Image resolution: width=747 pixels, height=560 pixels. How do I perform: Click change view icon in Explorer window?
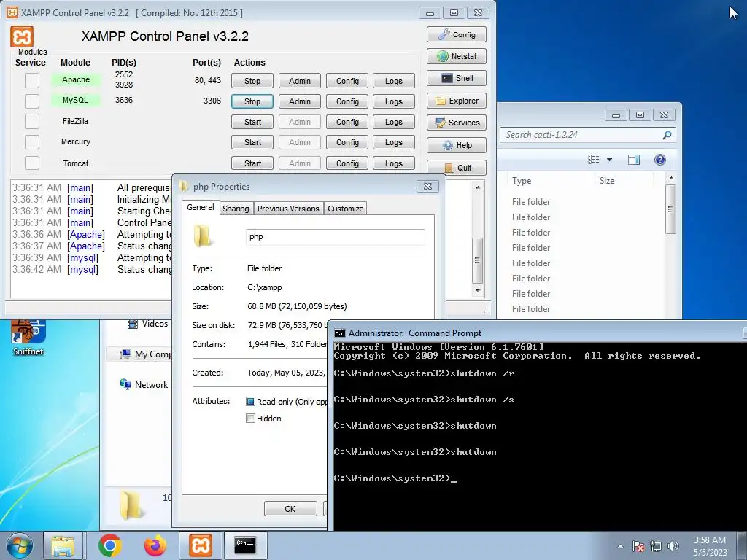pos(594,160)
